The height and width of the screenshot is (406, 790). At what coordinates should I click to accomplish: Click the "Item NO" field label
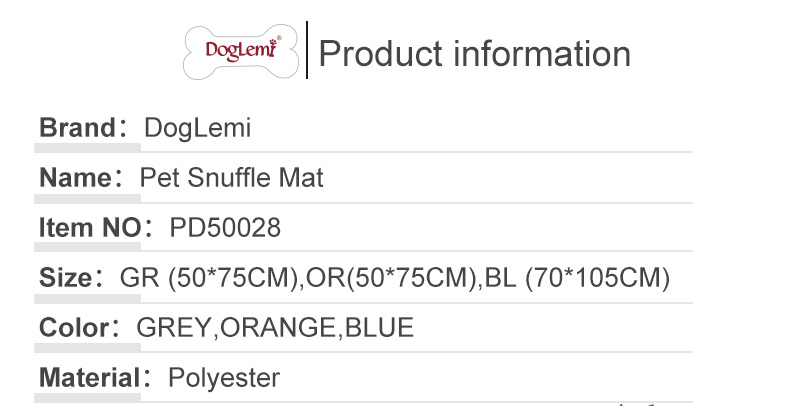coord(89,228)
